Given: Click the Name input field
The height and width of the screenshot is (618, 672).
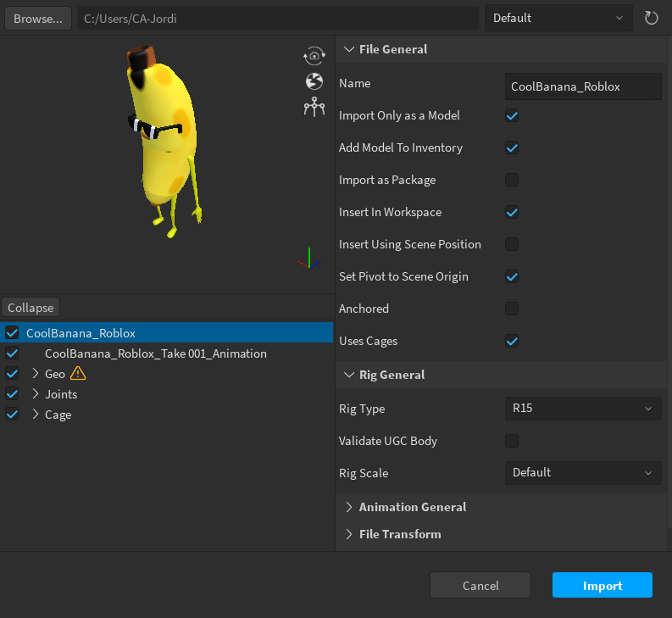Looking at the screenshot, I should click(583, 86).
